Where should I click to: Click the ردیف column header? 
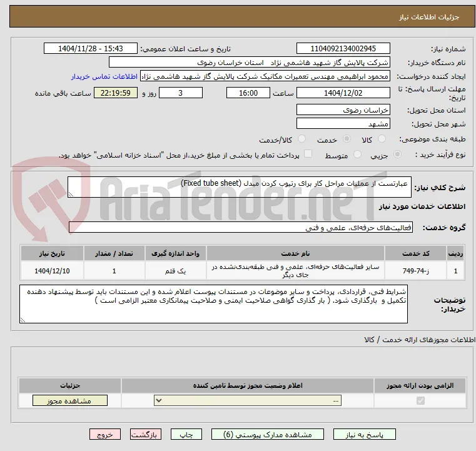pos(455,253)
